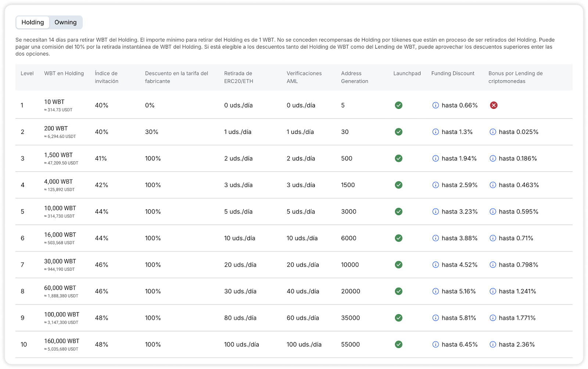The image size is (588, 369).
Task: Click the Launchpad column header
Action: coord(407,74)
